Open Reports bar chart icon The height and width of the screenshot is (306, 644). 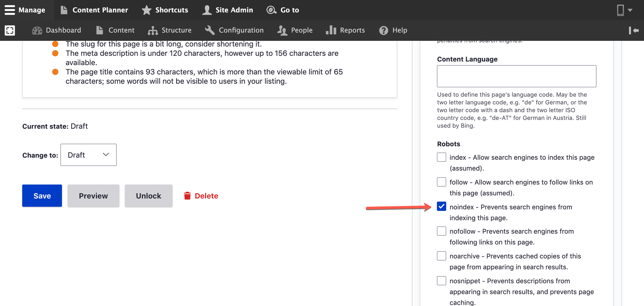click(x=331, y=30)
